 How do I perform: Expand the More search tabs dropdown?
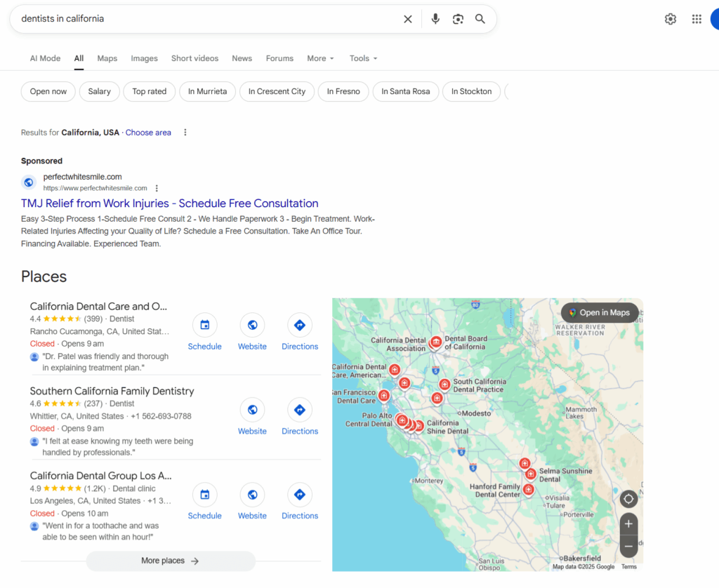pos(320,59)
